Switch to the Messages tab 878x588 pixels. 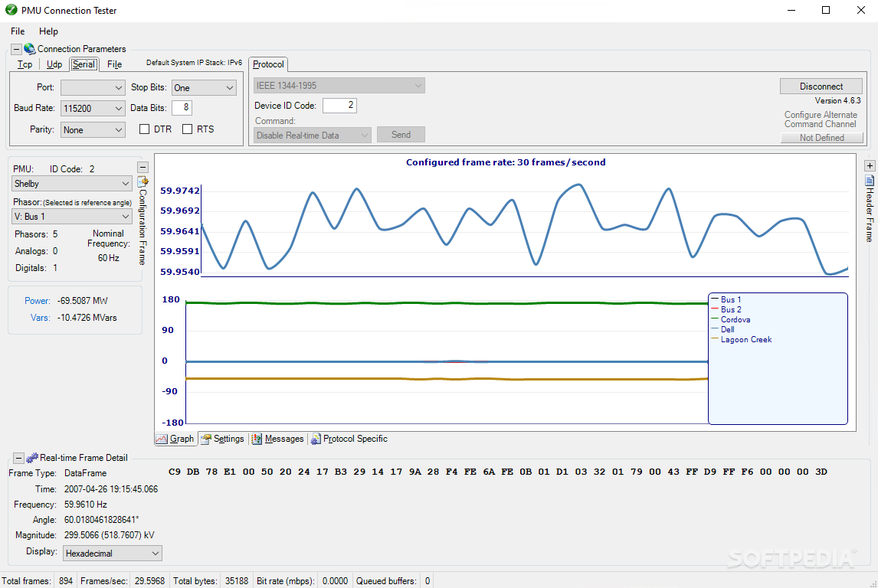pyautogui.click(x=278, y=439)
